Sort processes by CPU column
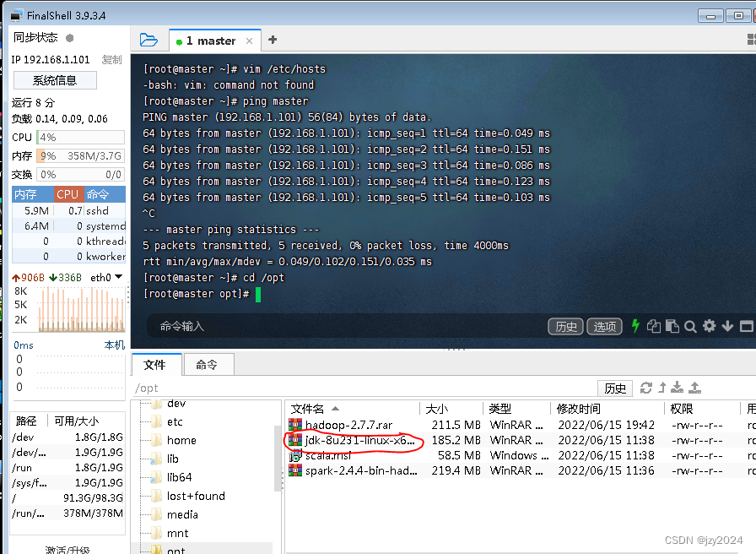This screenshot has height=554, width=756. point(69,194)
